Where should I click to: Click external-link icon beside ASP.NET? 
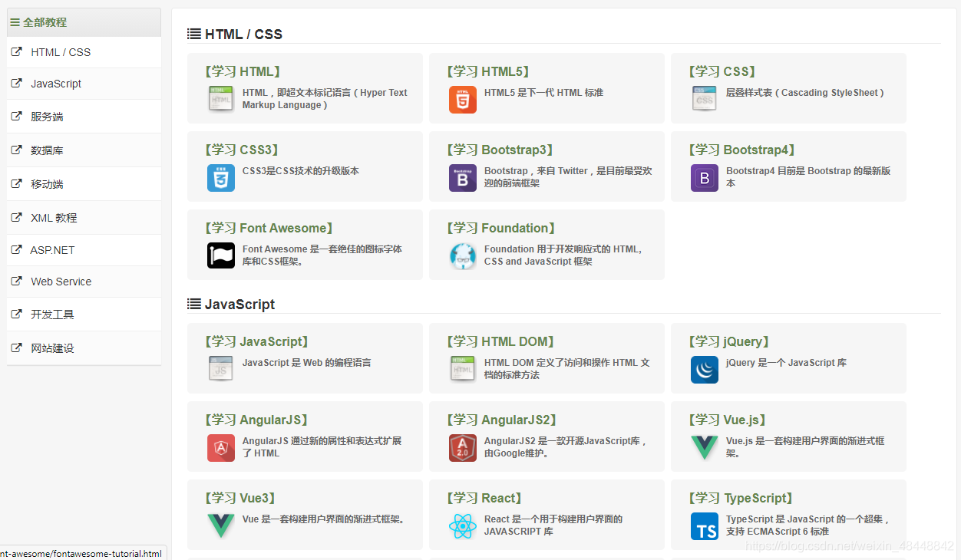tap(16, 250)
